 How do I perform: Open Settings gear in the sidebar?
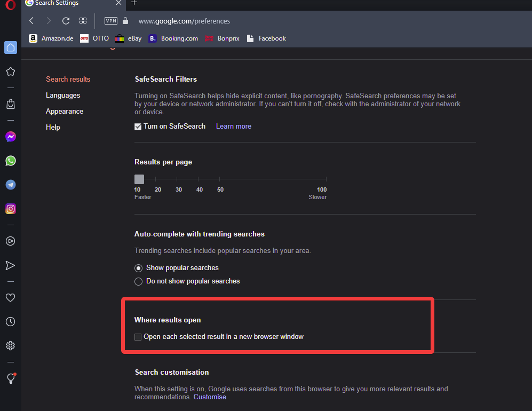(11, 345)
